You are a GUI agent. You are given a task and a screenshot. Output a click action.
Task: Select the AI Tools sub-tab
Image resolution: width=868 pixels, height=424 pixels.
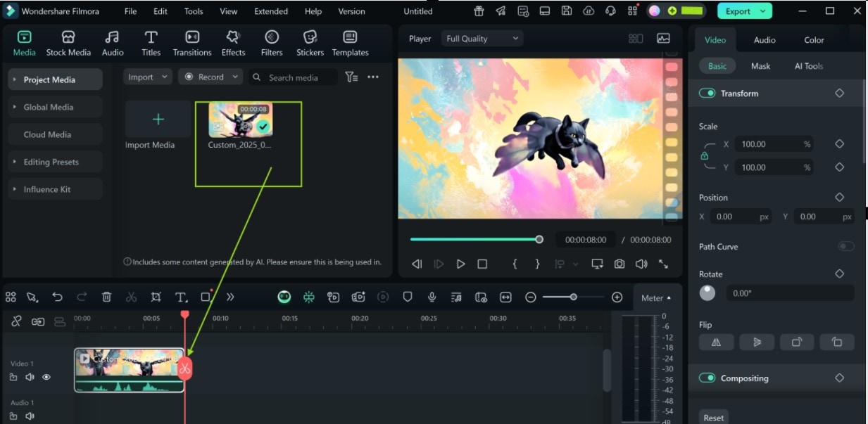point(809,66)
